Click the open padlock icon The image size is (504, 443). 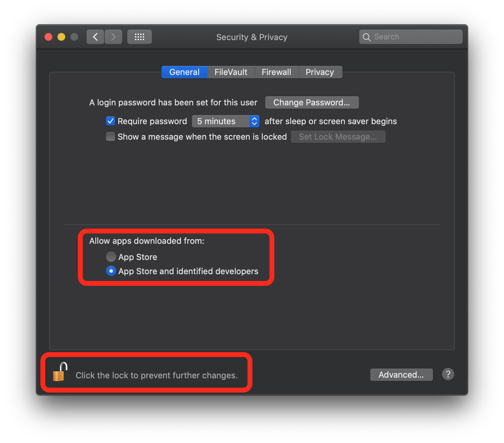pos(60,372)
